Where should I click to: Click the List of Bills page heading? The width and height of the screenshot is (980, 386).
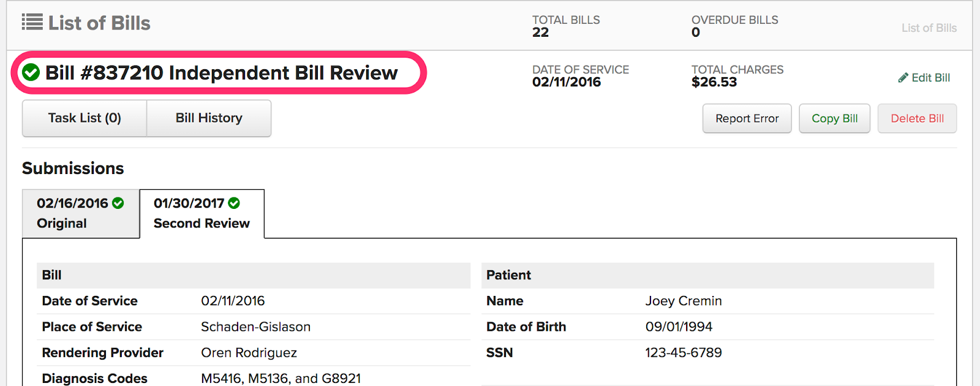click(99, 23)
